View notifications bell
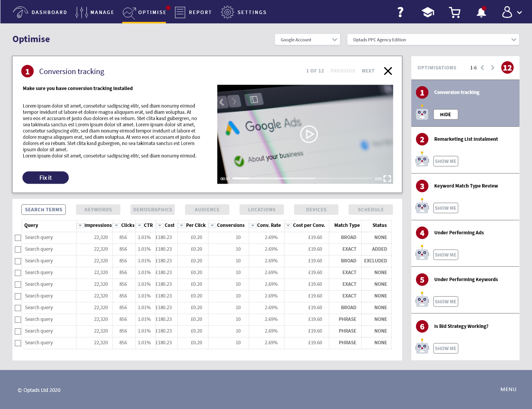Viewport: 532px width, 409px height. [x=481, y=12]
